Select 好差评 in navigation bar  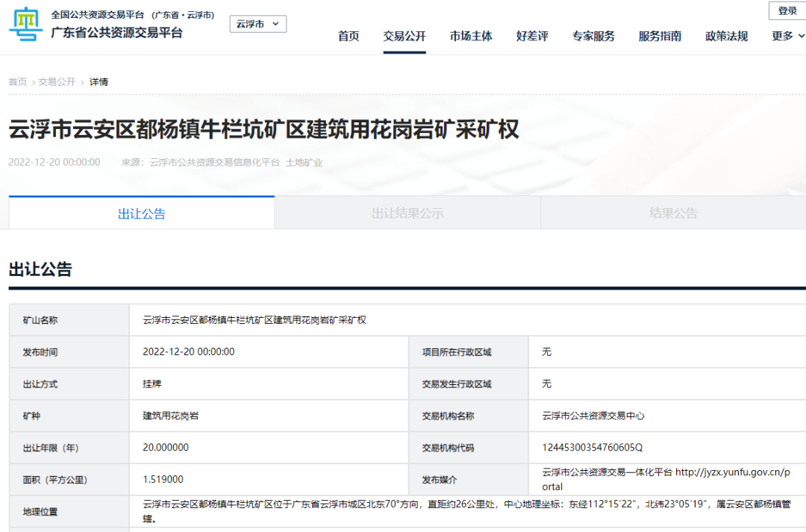pyautogui.click(x=532, y=36)
